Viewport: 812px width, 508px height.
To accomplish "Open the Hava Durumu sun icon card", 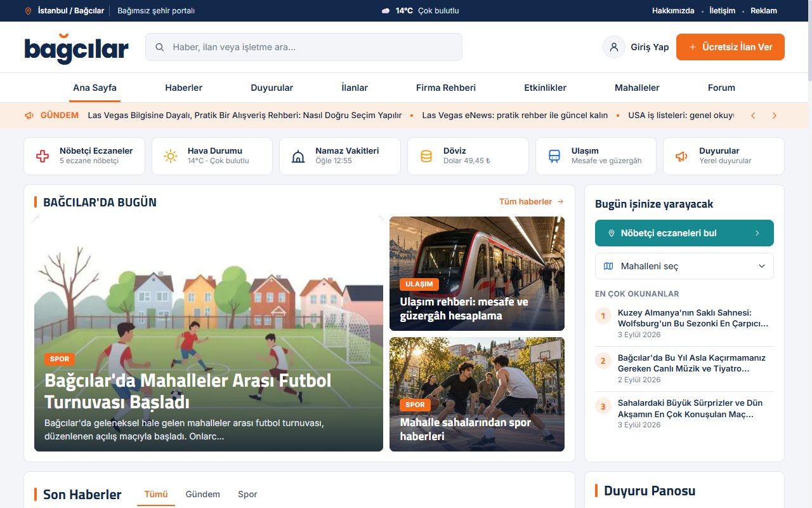I will (212, 156).
